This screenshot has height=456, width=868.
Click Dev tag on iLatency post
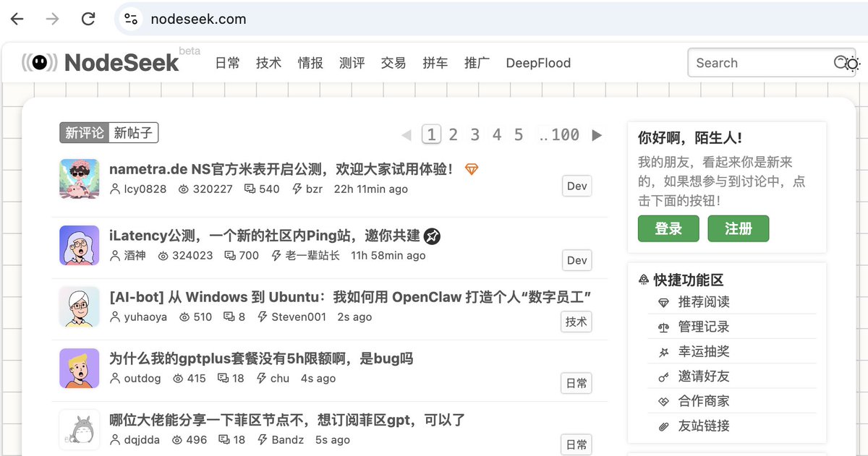577,260
